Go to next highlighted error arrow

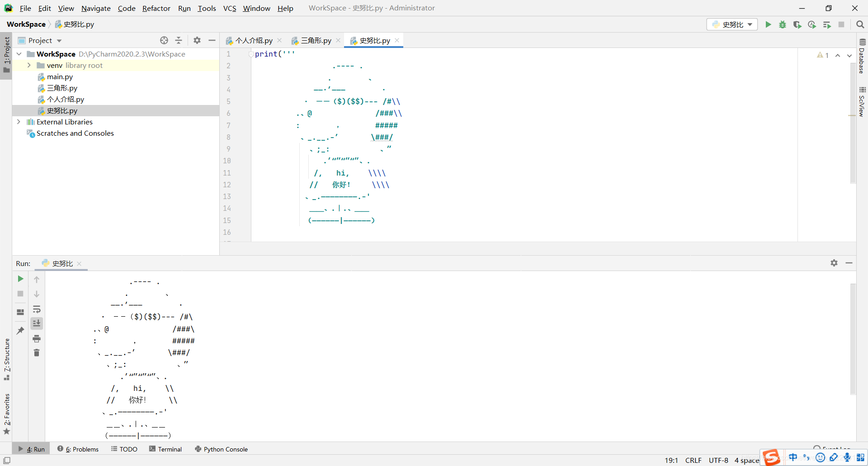(849, 55)
